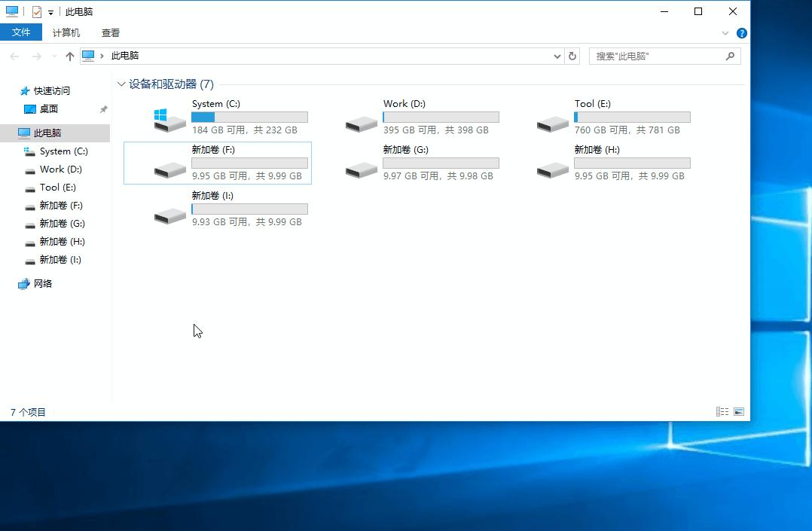The image size is (812, 531).
Task: Open the address bar history dropdown
Action: tap(557, 56)
